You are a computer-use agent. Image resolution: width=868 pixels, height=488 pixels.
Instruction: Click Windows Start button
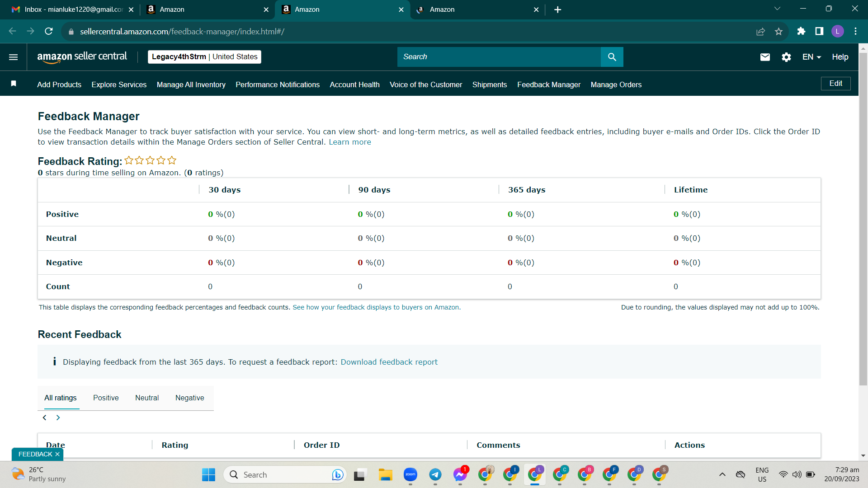(208, 474)
